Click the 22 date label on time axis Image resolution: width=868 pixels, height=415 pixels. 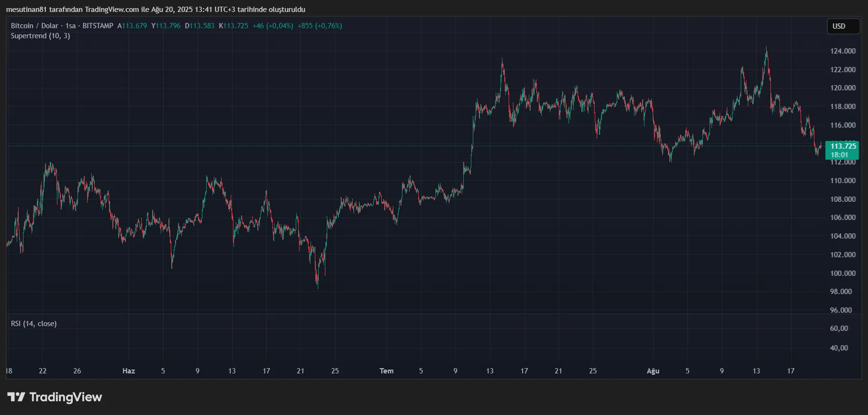coord(43,371)
